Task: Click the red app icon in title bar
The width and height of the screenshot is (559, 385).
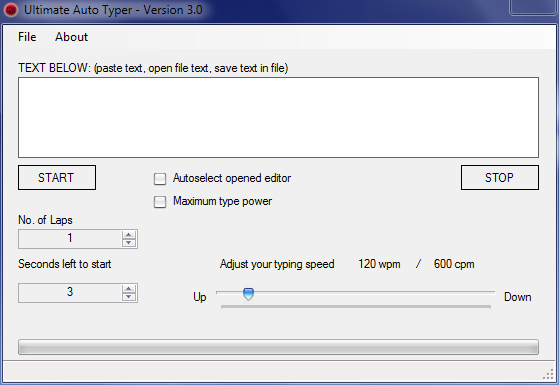Action: click(11, 10)
